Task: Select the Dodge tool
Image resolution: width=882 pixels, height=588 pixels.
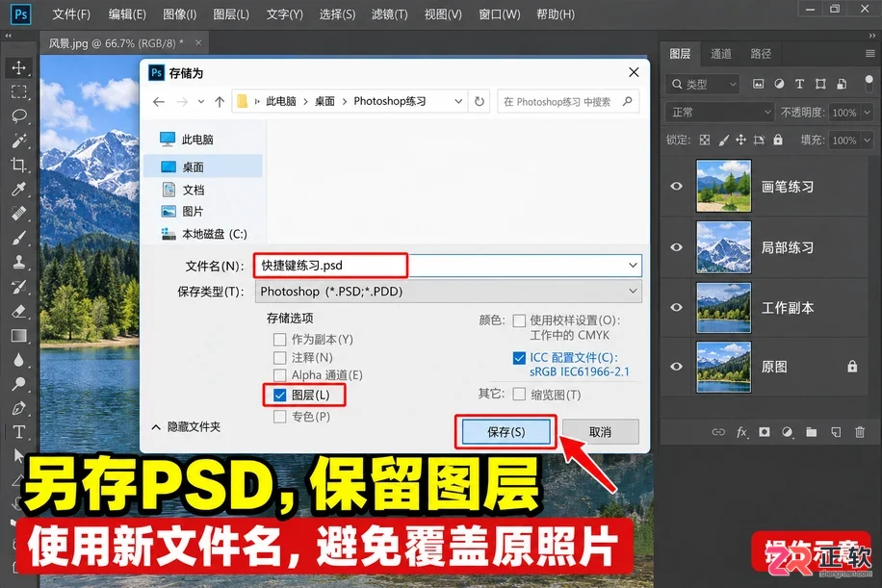Action: pos(18,384)
